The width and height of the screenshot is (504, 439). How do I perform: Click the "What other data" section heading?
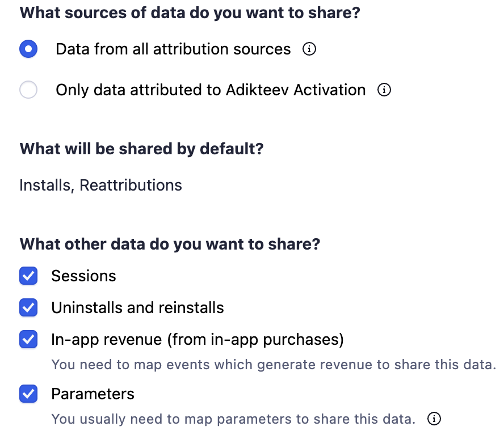click(x=170, y=244)
